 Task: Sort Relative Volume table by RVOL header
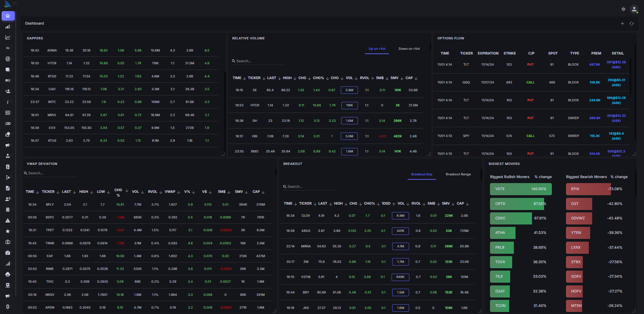point(365,78)
